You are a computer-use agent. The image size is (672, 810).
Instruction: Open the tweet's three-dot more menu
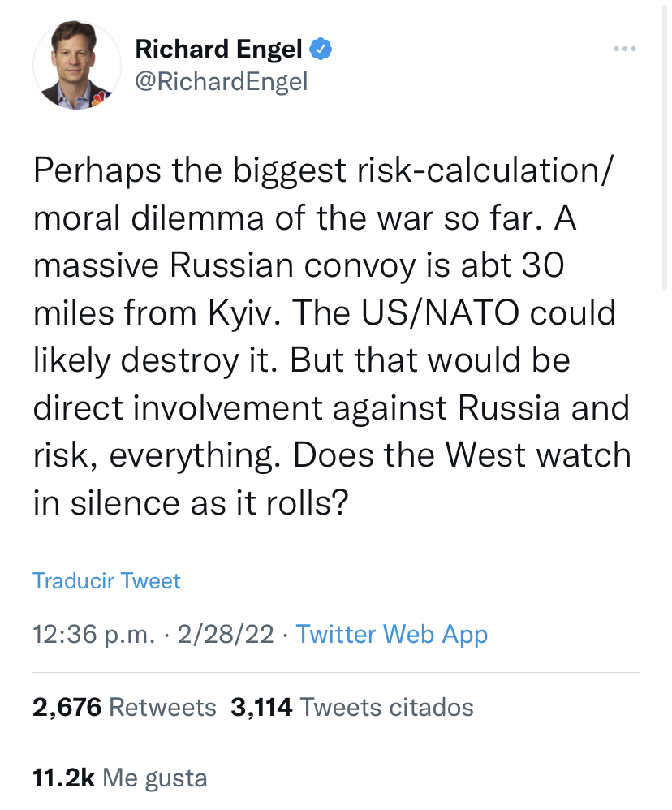624,50
